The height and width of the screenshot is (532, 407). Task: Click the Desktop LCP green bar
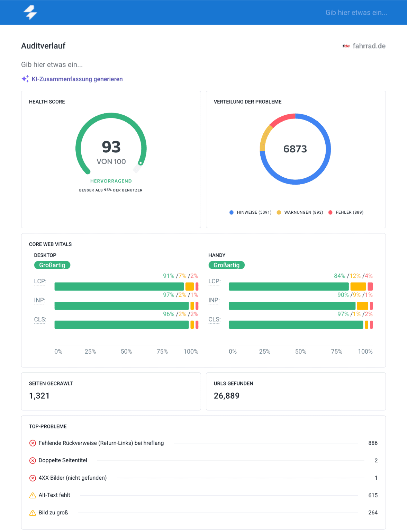(119, 286)
